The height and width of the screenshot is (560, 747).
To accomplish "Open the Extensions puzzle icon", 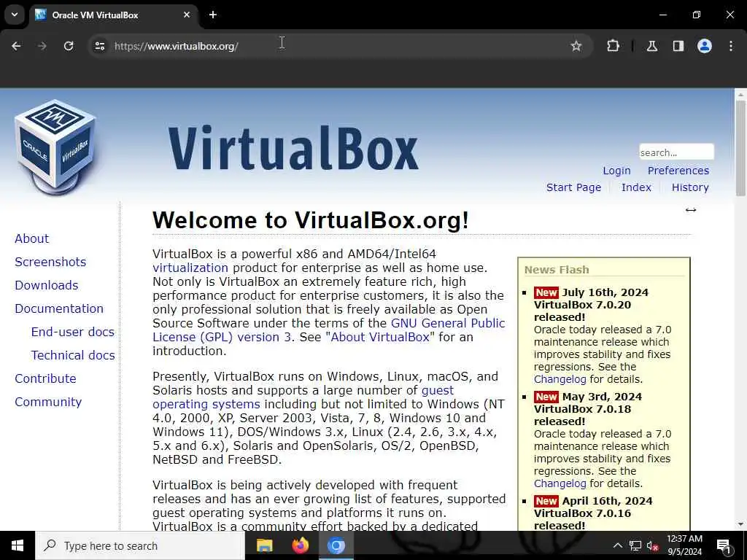I will (613, 46).
